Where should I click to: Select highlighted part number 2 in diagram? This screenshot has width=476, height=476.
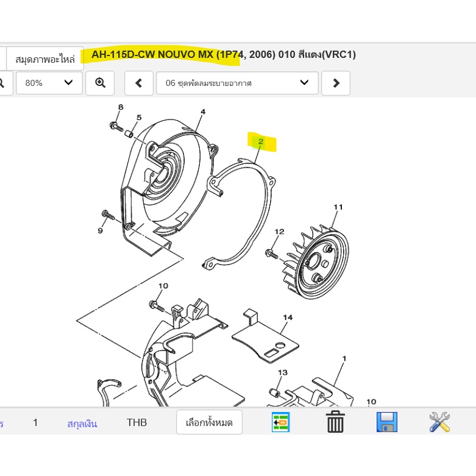(261, 142)
